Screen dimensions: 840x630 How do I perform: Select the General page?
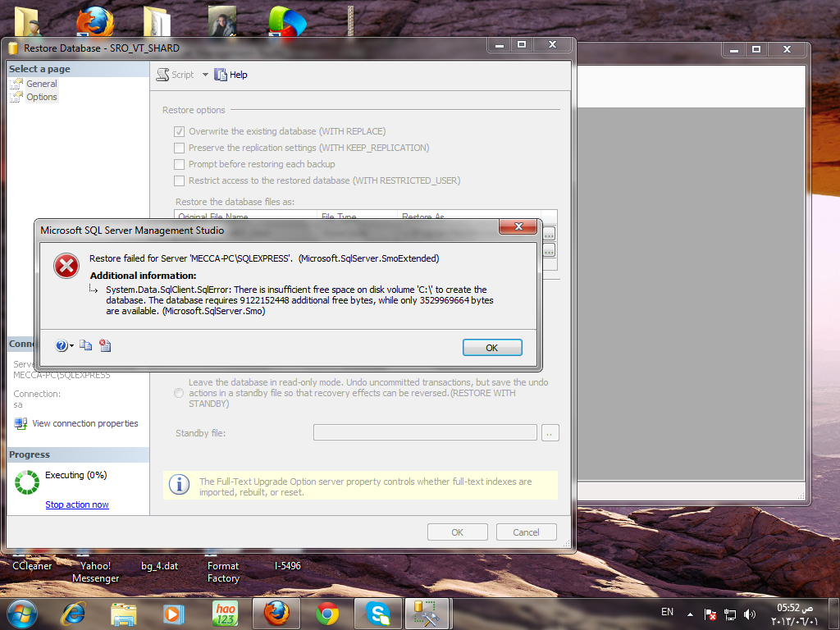pyautogui.click(x=41, y=84)
